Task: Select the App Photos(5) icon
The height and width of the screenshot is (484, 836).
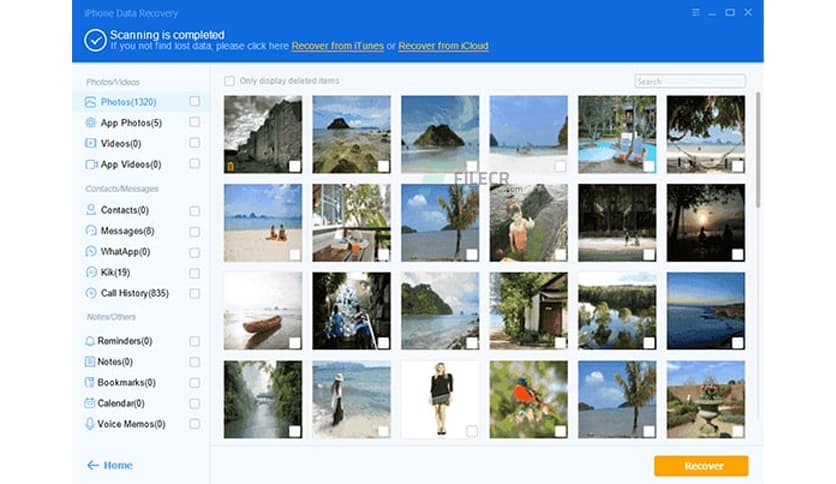Action: click(x=91, y=123)
